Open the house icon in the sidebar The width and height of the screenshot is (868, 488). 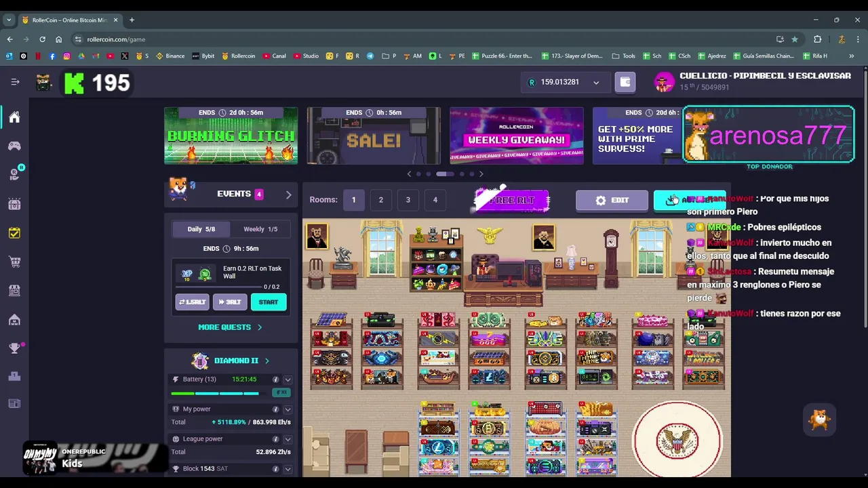tap(14, 319)
